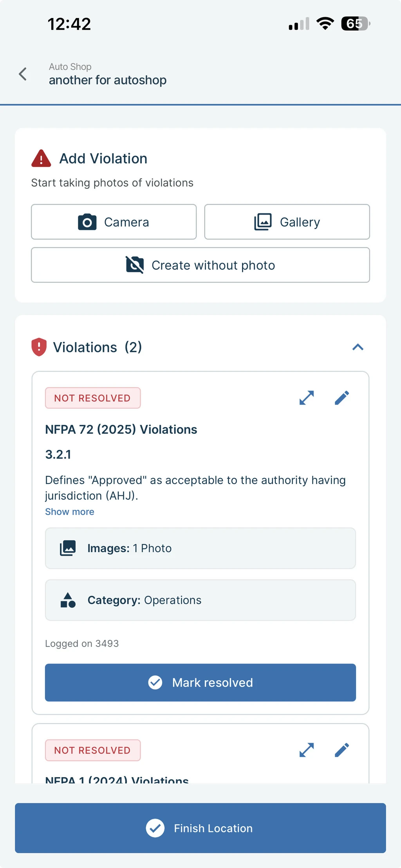Mark the NFPA 72 violation resolved

[x=200, y=683]
